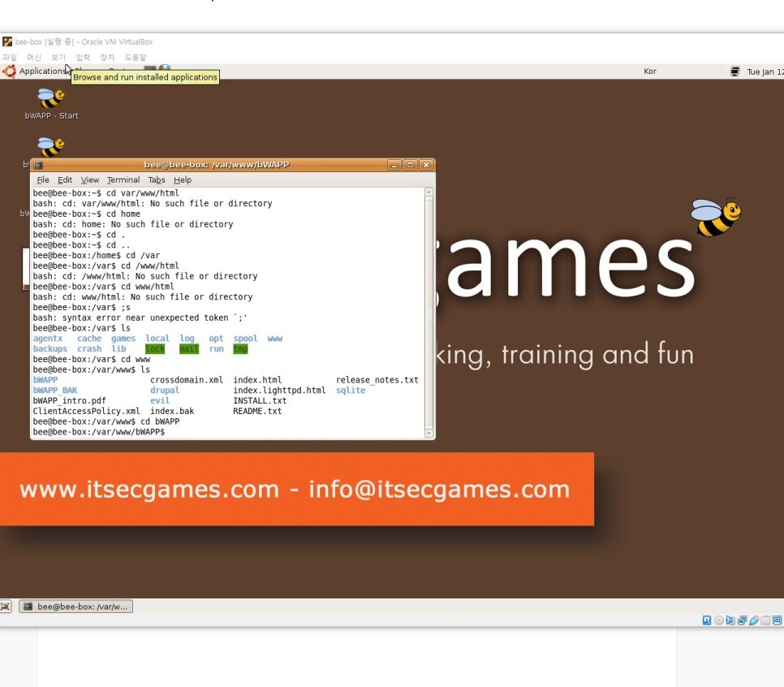Click the INSTALL.txt file name
The image size is (784, 687).
tap(260, 401)
